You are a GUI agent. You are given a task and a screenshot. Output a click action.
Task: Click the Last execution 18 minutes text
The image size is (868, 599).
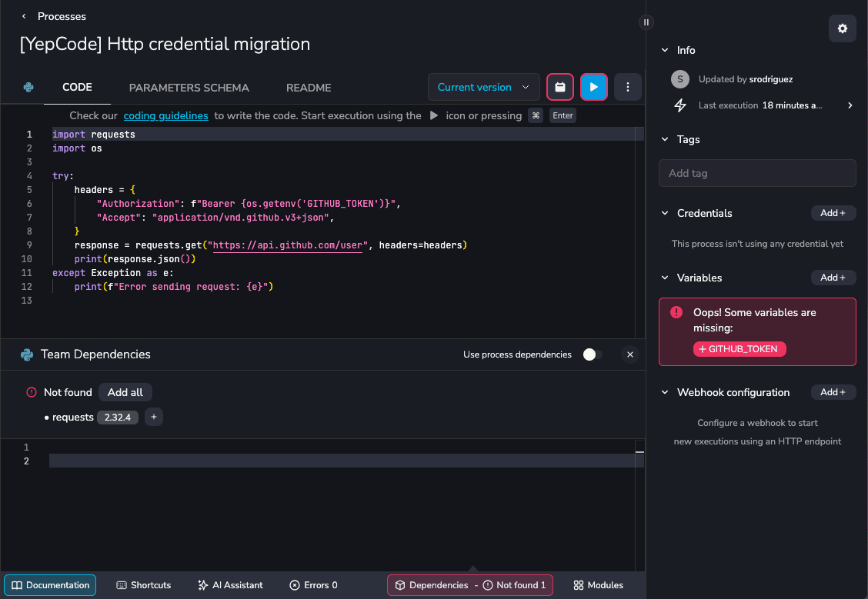tap(760, 105)
